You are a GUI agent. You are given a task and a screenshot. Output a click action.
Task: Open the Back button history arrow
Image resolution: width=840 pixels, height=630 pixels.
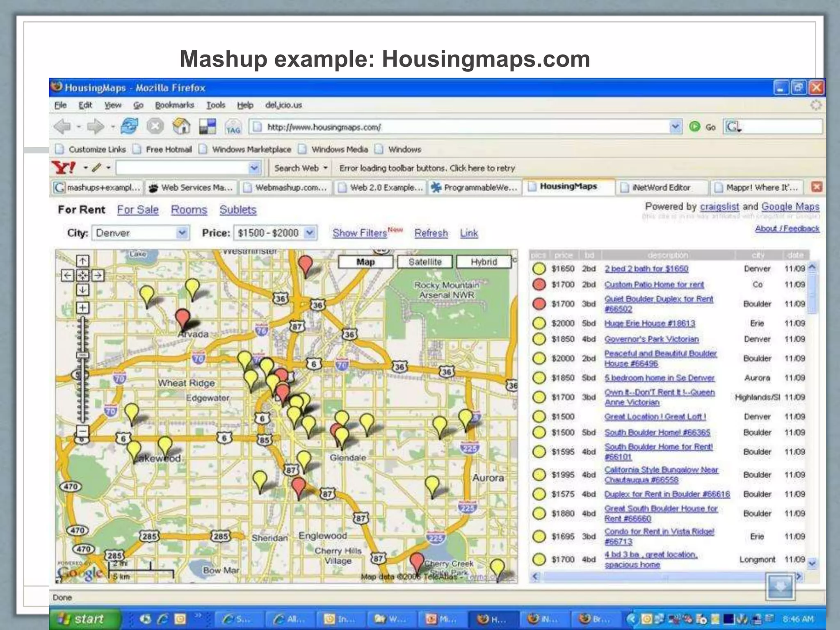(78, 127)
